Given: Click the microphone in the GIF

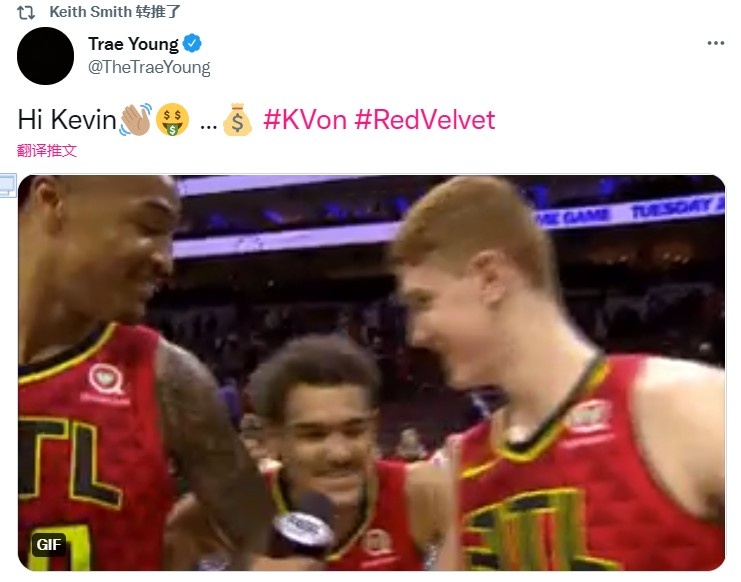Looking at the screenshot, I should tap(304, 522).
